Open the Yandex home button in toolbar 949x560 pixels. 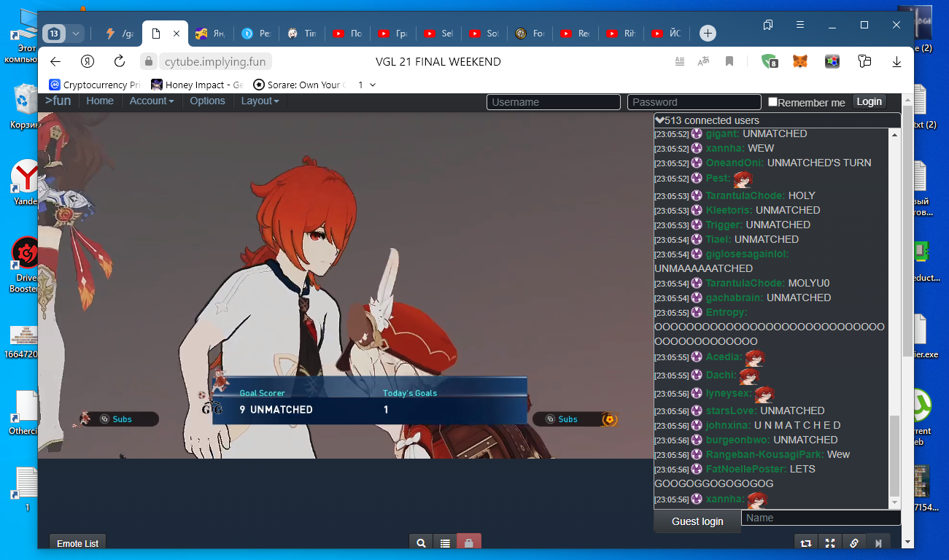pyautogui.click(x=88, y=61)
